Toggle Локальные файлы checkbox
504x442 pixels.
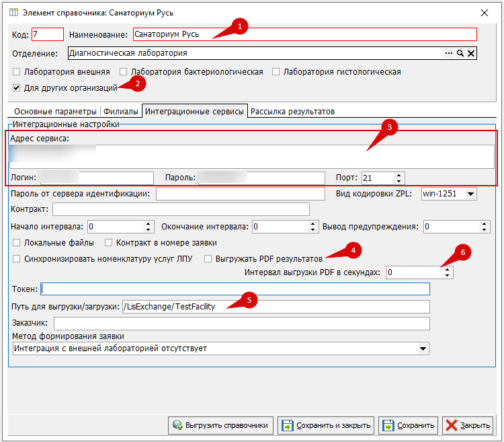17,242
